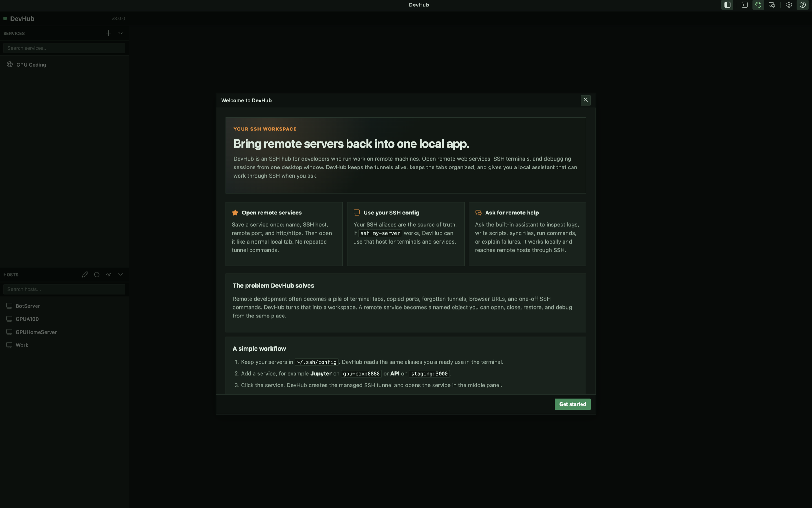The image size is (812, 508).
Task: Click the star icon on Open remote services
Action: pos(235,213)
